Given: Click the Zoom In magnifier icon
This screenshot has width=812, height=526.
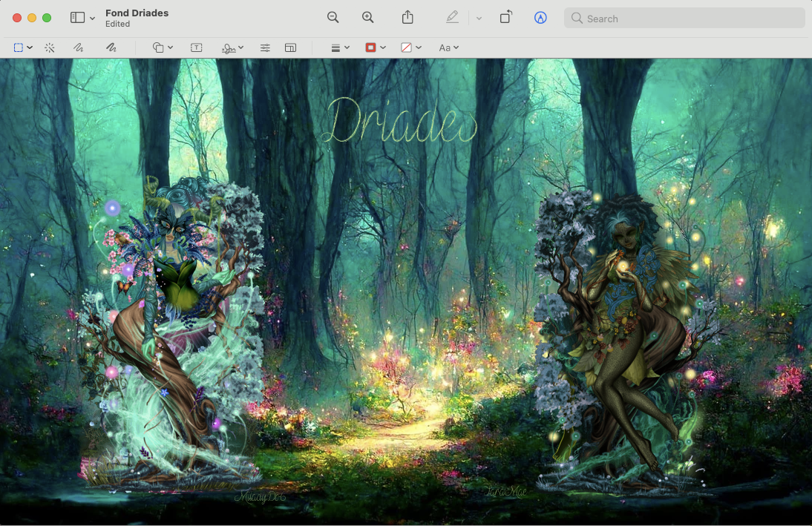Looking at the screenshot, I should tap(368, 18).
